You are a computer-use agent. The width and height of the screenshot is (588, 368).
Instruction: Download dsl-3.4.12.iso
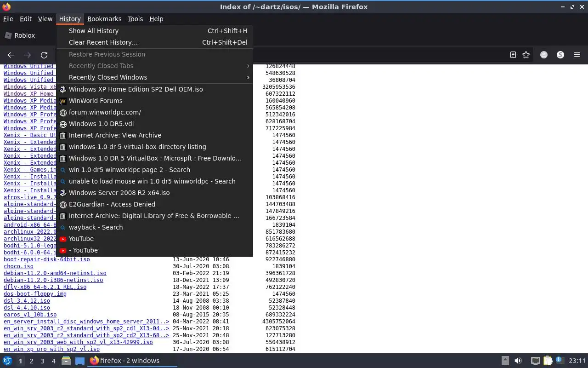coord(27,301)
